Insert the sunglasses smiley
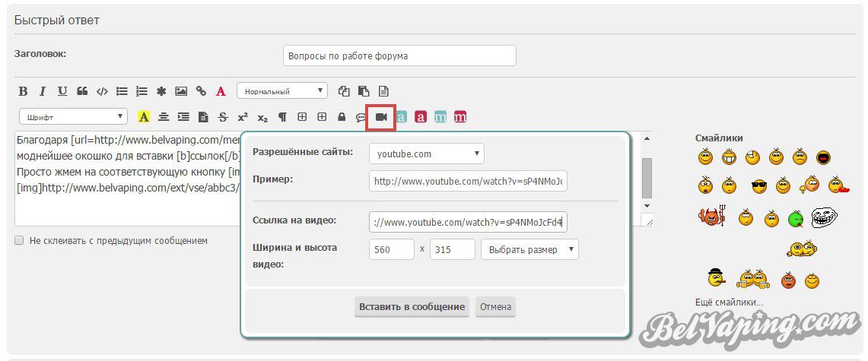 (x=759, y=187)
